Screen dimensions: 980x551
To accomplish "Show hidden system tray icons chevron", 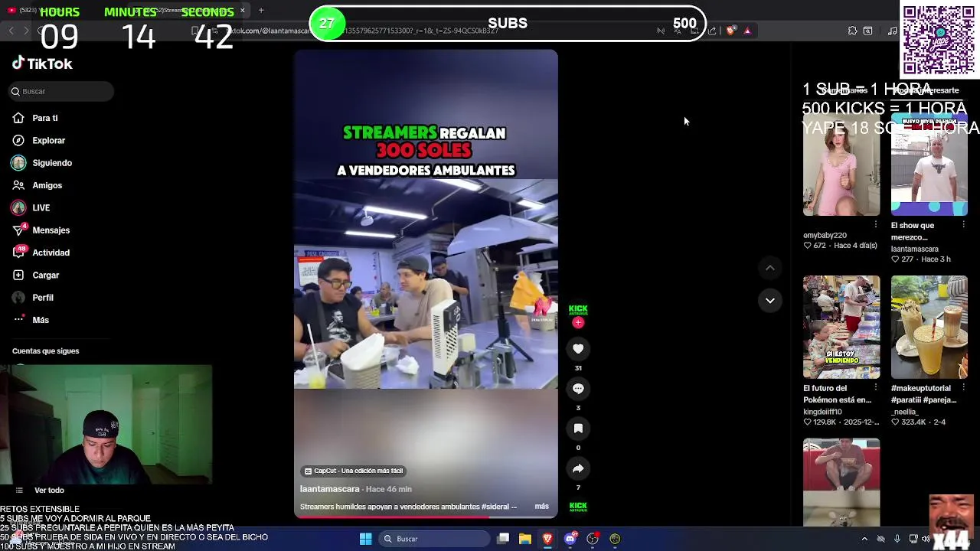I will (x=864, y=539).
